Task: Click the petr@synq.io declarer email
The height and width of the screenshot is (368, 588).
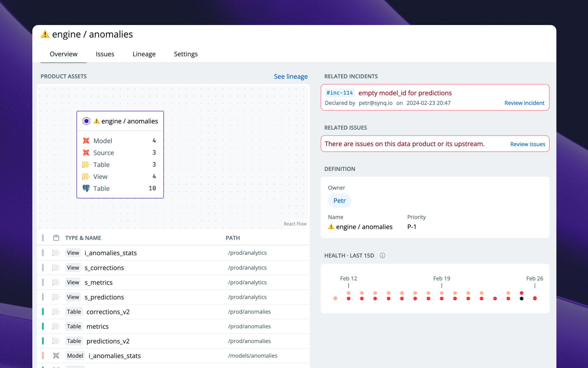Action: 376,103
